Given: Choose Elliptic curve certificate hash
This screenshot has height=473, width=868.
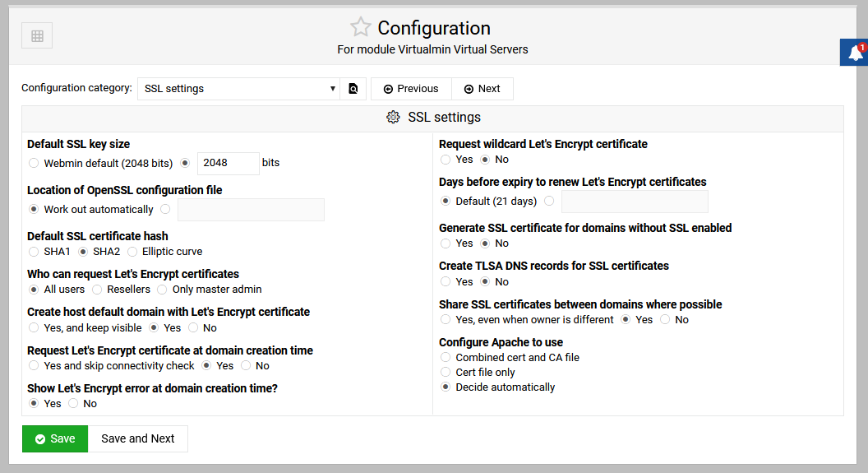Looking at the screenshot, I should tap(132, 252).
